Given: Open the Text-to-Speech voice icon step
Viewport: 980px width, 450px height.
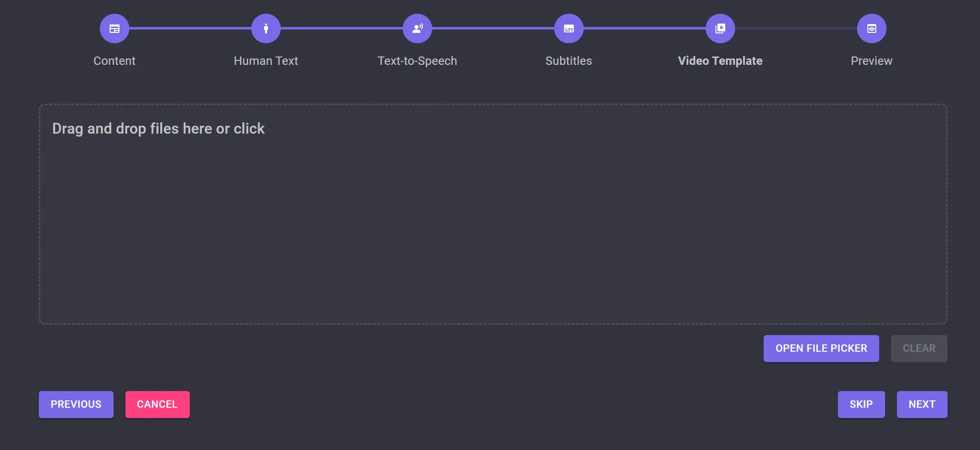Looking at the screenshot, I should [x=417, y=28].
